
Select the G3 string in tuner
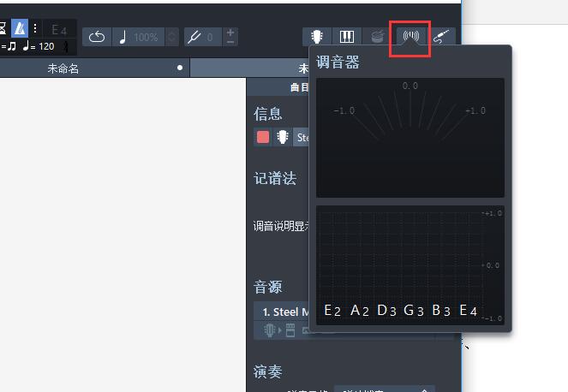414,311
